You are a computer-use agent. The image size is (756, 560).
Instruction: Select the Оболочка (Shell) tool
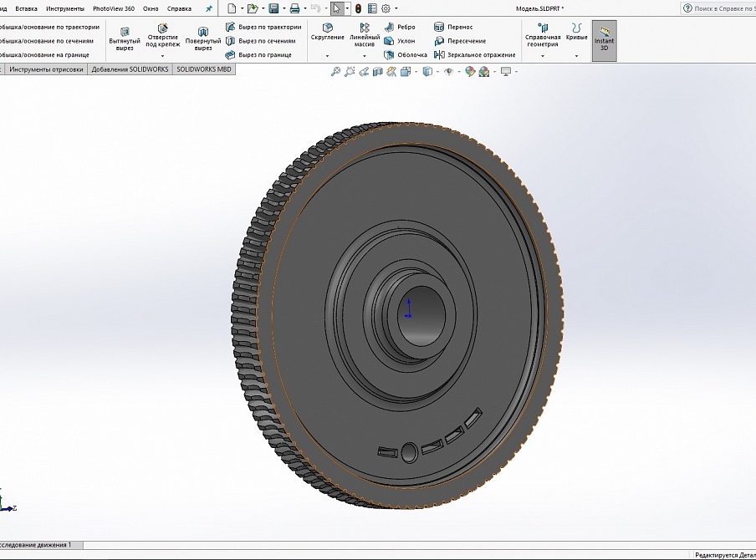tap(405, 55)
